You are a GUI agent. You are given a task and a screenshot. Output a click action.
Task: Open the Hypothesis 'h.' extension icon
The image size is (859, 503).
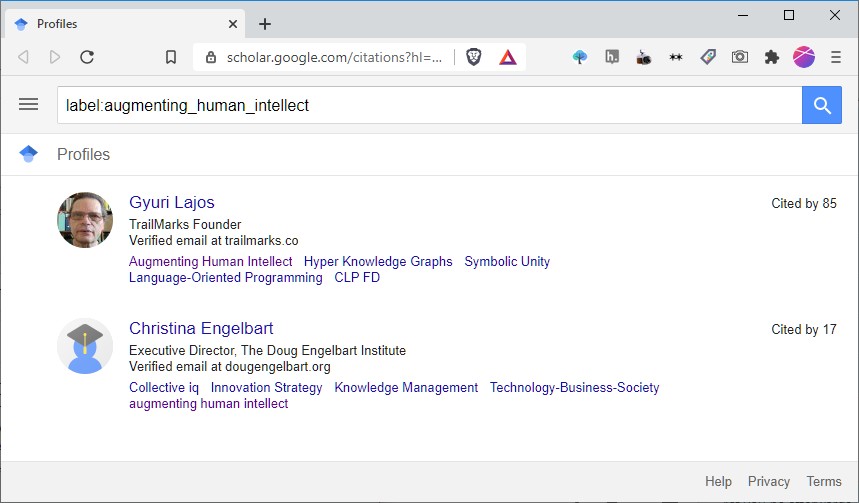(612, 56)
